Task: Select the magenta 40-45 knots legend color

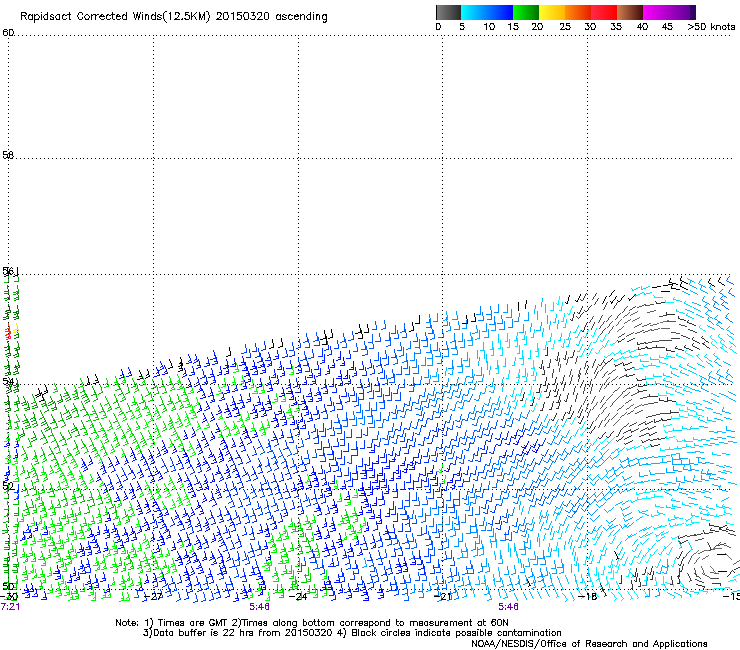Action: coord(656,12)
